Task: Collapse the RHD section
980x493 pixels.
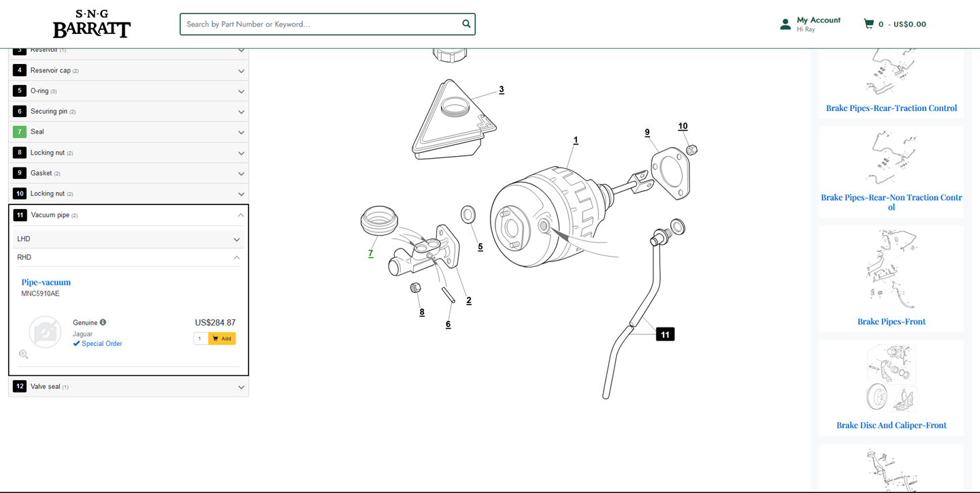Action: [x=237, y=257]
